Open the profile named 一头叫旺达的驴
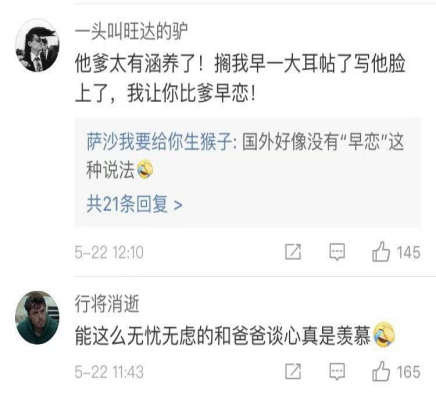The width and height of the screenshot is (436, 396). pos(131,32)
